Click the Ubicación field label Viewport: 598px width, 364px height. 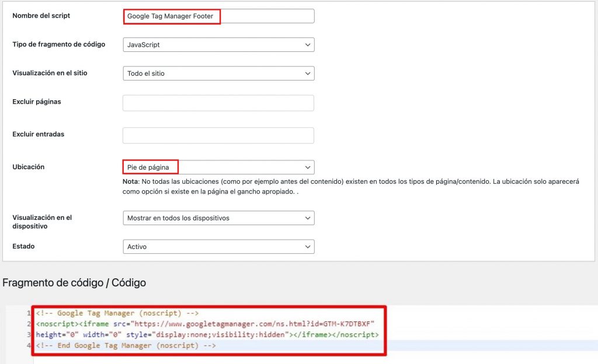point(29,167)
